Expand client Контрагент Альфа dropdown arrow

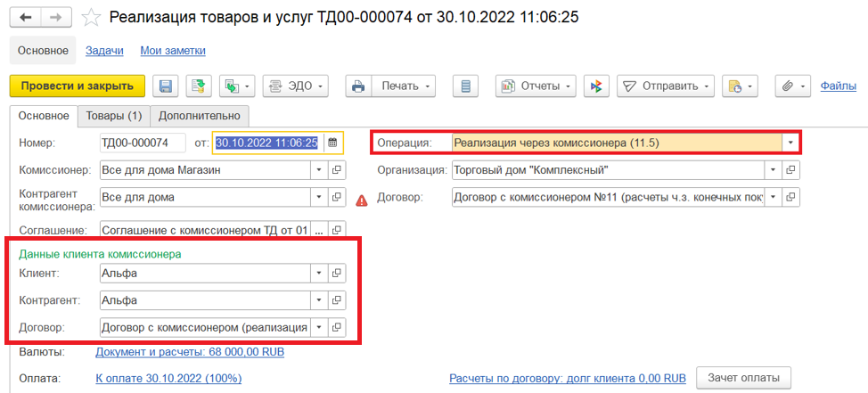(319, 300)
